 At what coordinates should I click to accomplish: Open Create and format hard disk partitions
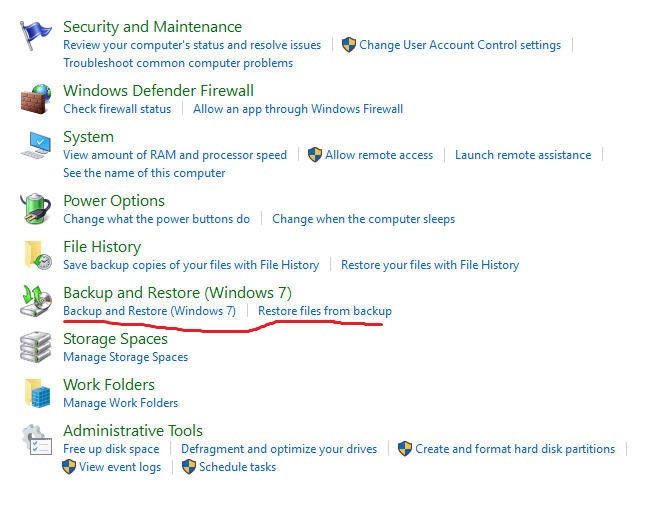tap(515, 449)
